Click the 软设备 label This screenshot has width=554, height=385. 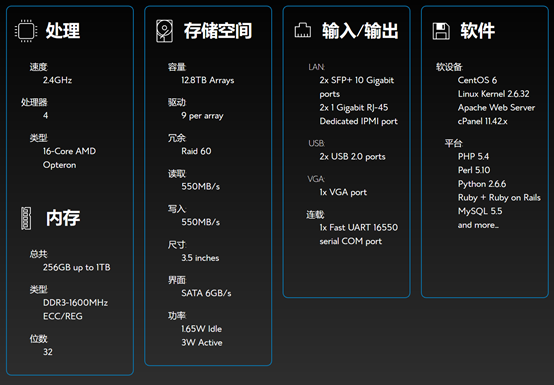click(449, 67)
